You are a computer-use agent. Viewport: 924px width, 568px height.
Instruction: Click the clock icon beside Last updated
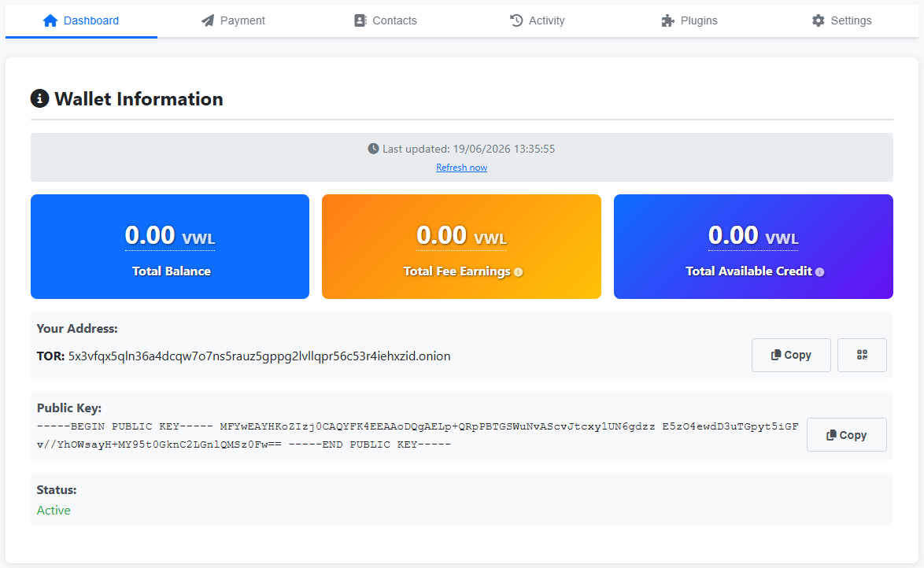(x=373, y=149)
